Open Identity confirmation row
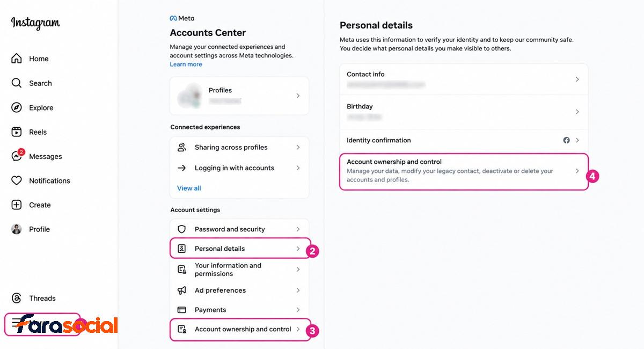This screenshot has width=644, height=349. point(464,140)
